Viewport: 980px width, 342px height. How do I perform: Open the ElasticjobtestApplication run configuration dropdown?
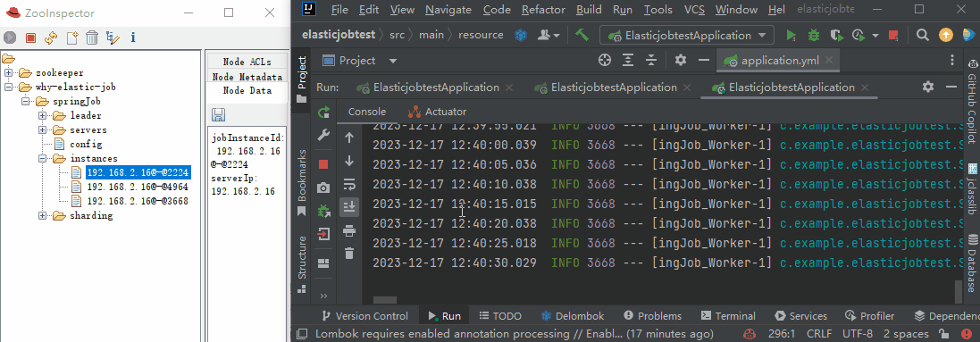click(687, 35)
